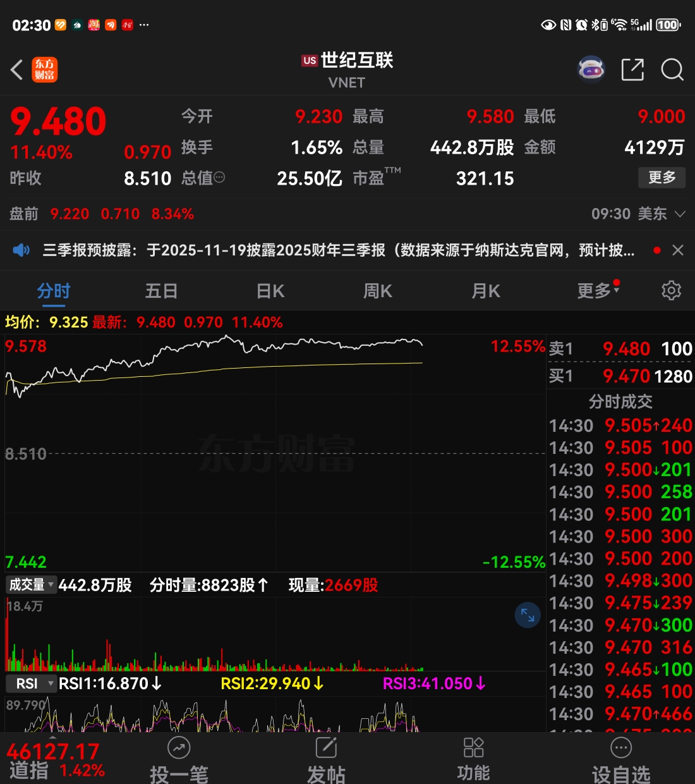This screenshot has height=784, width=695.
Task: Open 发帖 post composer
Action: pos(326,759)
